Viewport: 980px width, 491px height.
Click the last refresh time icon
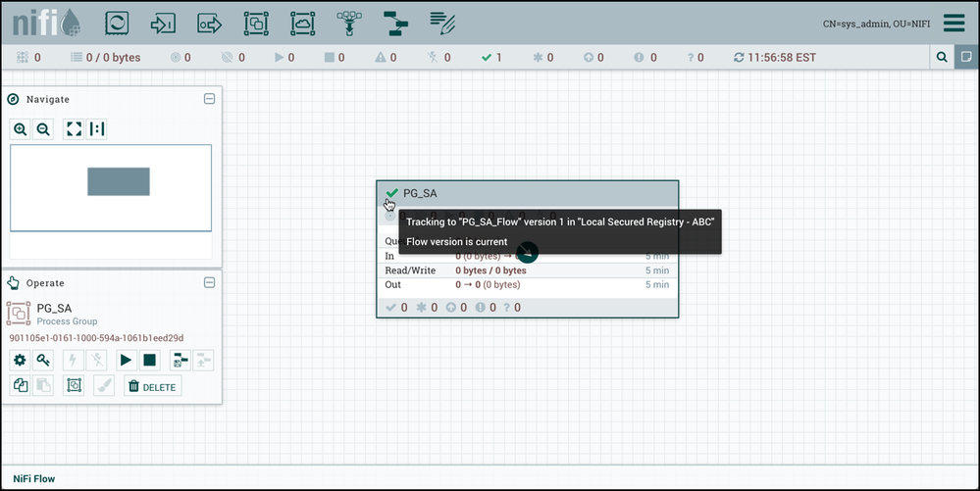pos(739,58)
